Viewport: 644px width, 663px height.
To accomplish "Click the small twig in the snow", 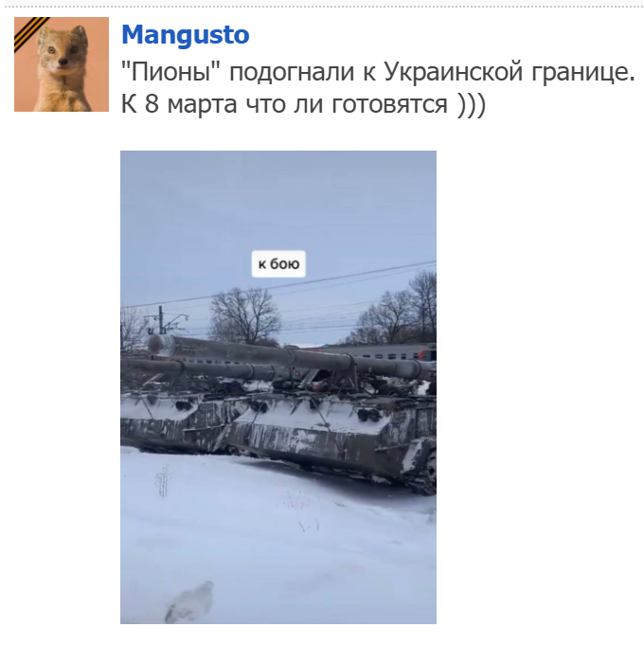I will click(x=162, y=481).
